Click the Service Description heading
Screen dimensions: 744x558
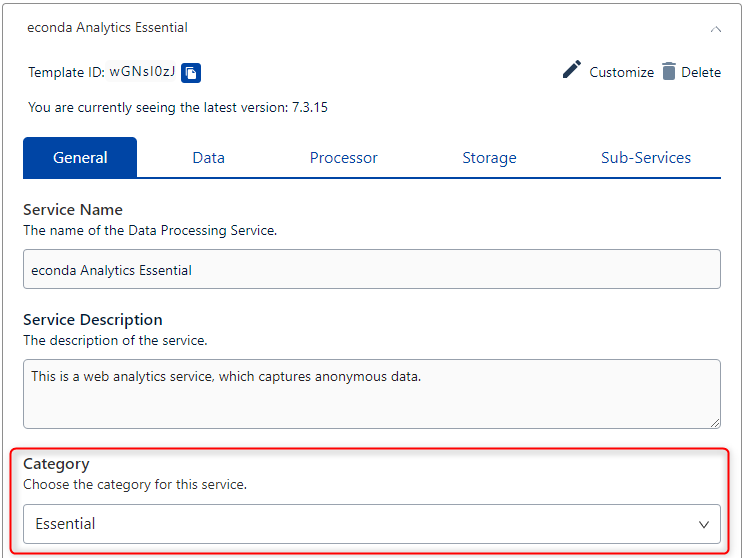click(93, 320)
